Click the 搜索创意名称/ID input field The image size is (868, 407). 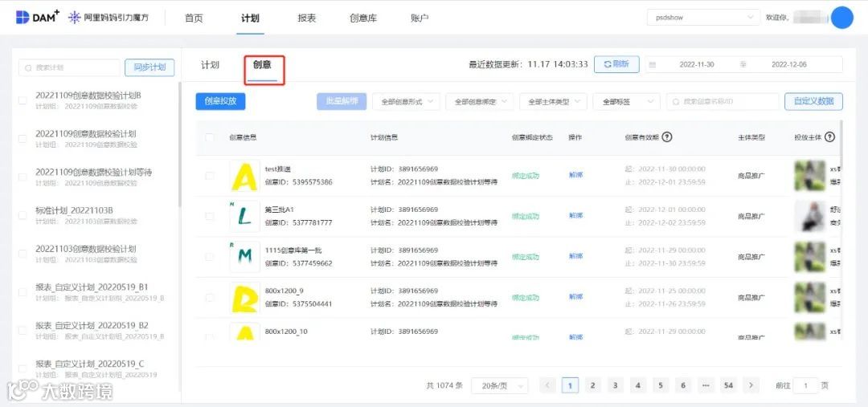[x=723, y=102]
